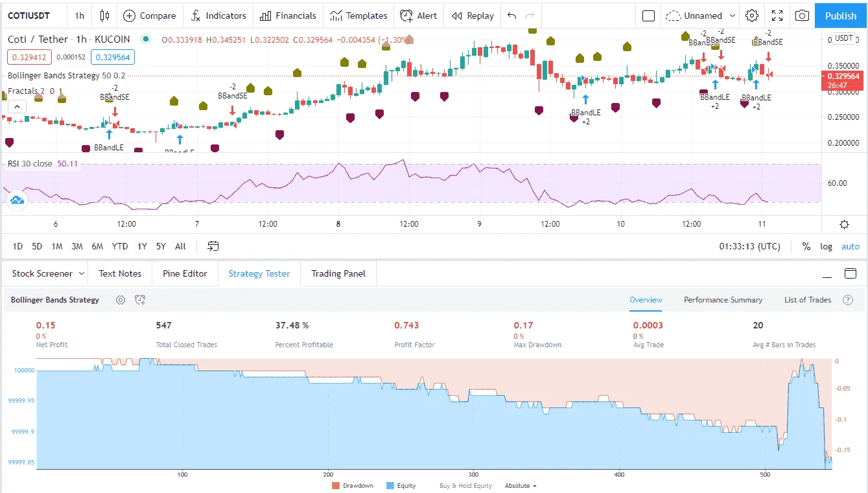Open the candlestick chart style selector

[x=104, y=16]
